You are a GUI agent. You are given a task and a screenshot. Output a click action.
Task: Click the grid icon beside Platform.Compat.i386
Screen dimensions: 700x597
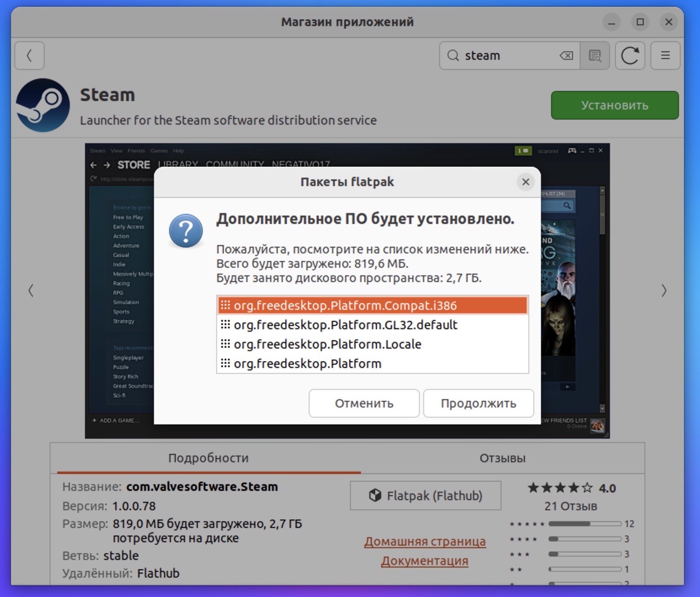(x=225, y=305)
